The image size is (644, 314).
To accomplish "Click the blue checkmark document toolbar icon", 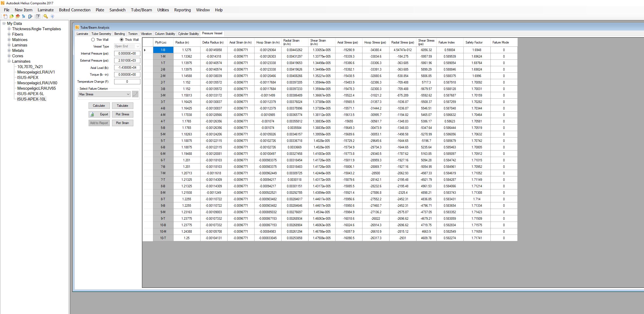I will [x=30, y=16].
